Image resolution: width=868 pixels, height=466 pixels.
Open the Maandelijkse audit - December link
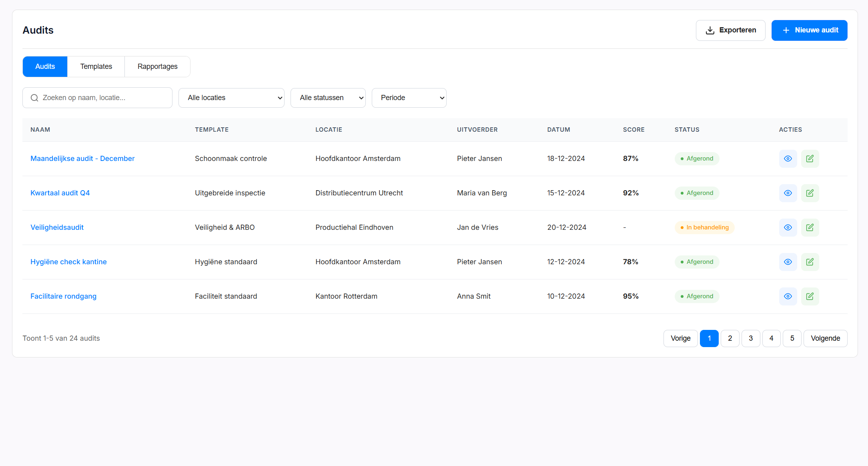[82, 159]
